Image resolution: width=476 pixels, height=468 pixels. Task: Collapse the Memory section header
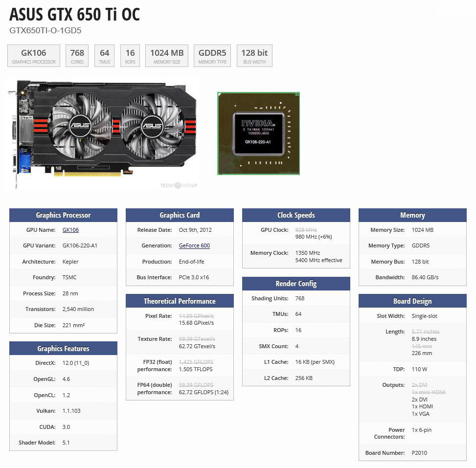coord(412,215)
